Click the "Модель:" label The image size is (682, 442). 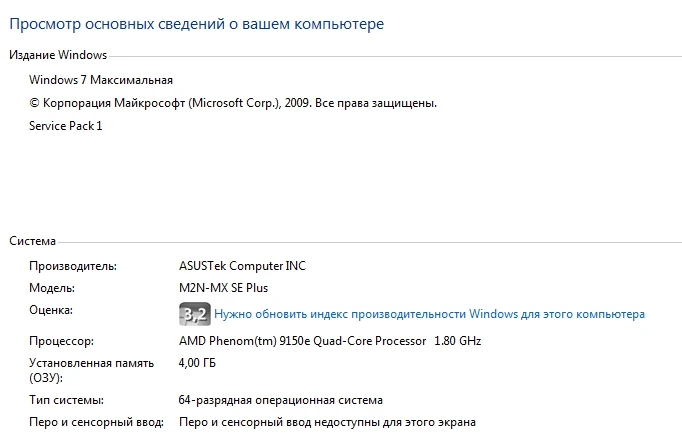[x=53, y=288]
